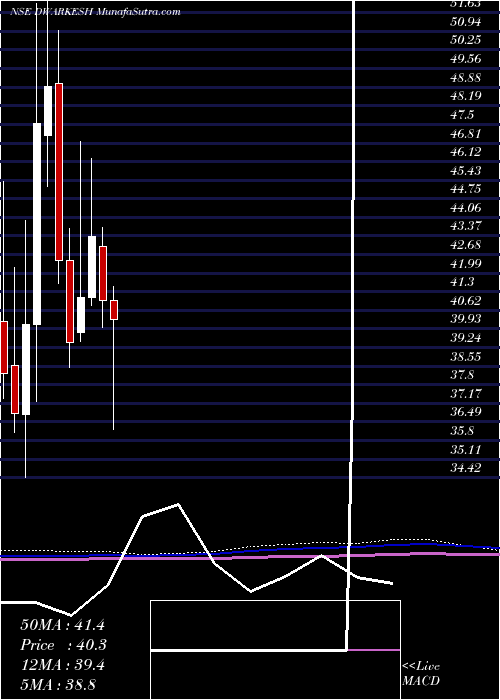This screenshot has height=700, width=500.
Task: Click the 50.94 price axis label
Action: [x=465, y=21]
